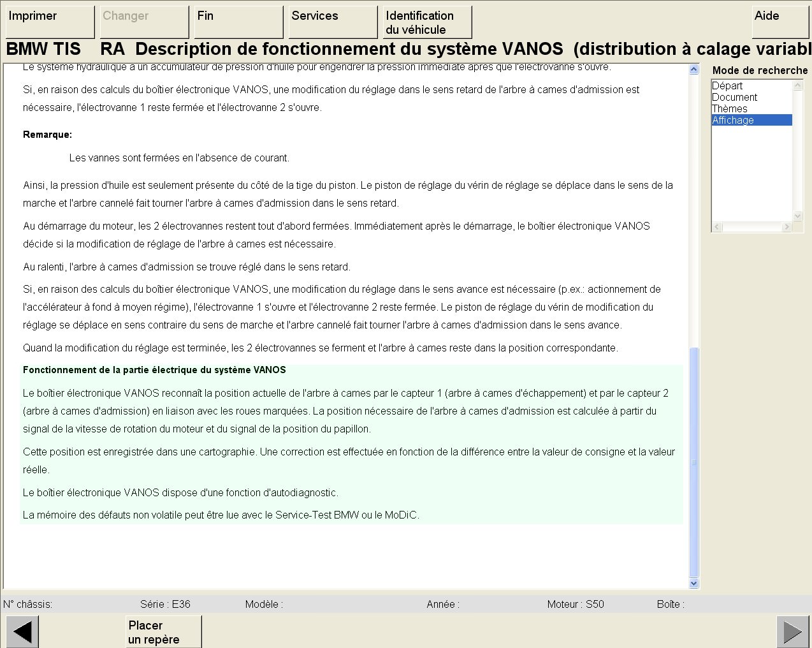Click line 'Les vannes sont fermées en l'absence de courant.'
Viewport: 812px width, 648px height.
(x=179, y=158)
